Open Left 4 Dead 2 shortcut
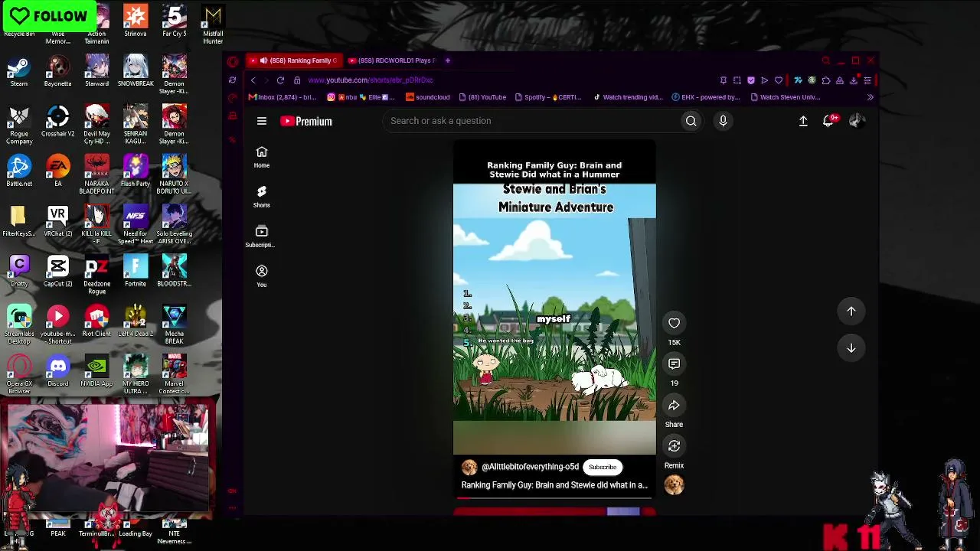 tap(136, 322)
